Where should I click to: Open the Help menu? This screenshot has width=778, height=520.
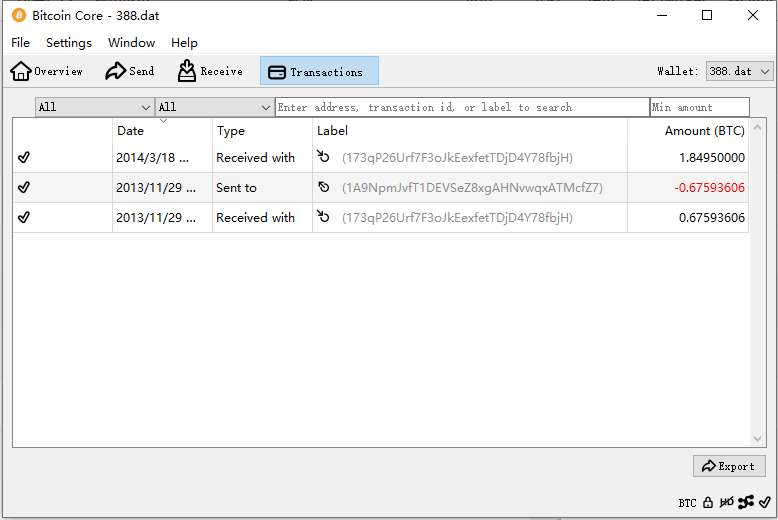(x=184, y=43)
